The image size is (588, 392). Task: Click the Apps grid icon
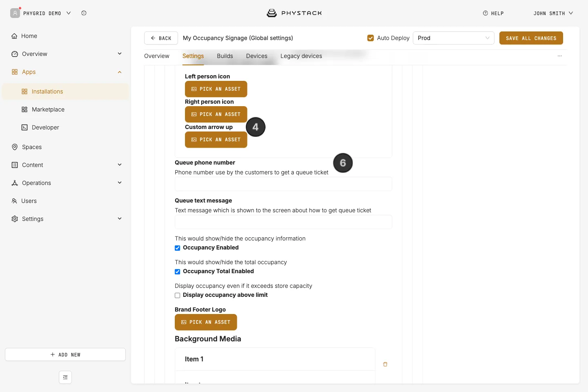tap(15, 72)
